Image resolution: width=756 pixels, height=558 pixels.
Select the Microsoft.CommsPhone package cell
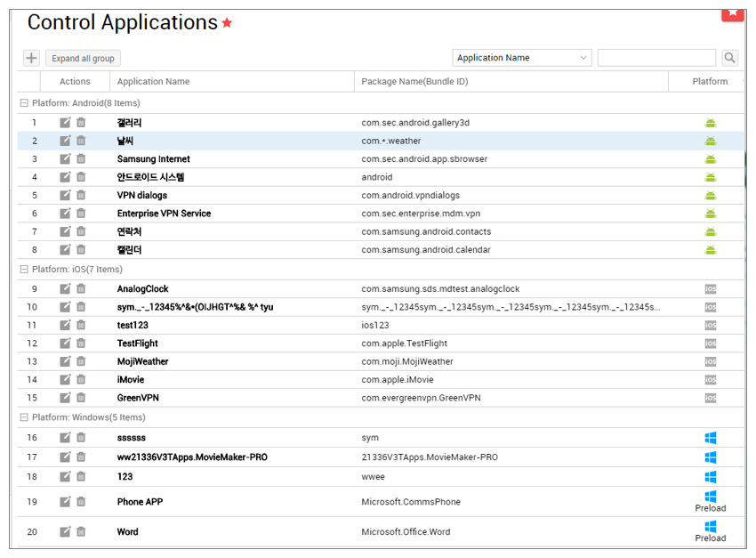[411, 502]
